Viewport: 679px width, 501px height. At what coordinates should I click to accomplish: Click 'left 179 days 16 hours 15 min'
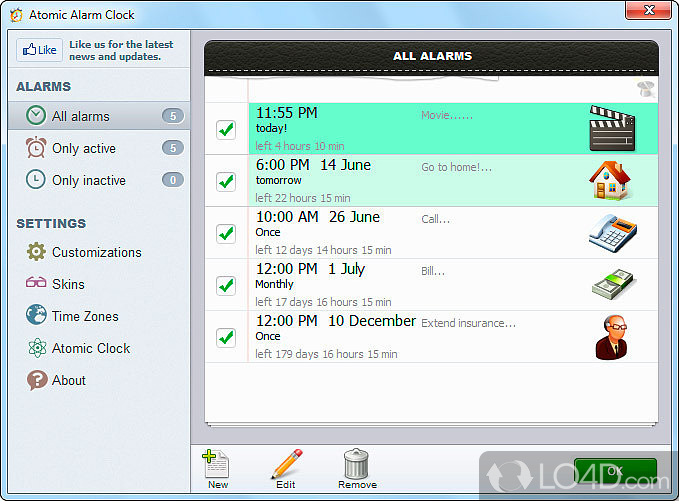326,354
